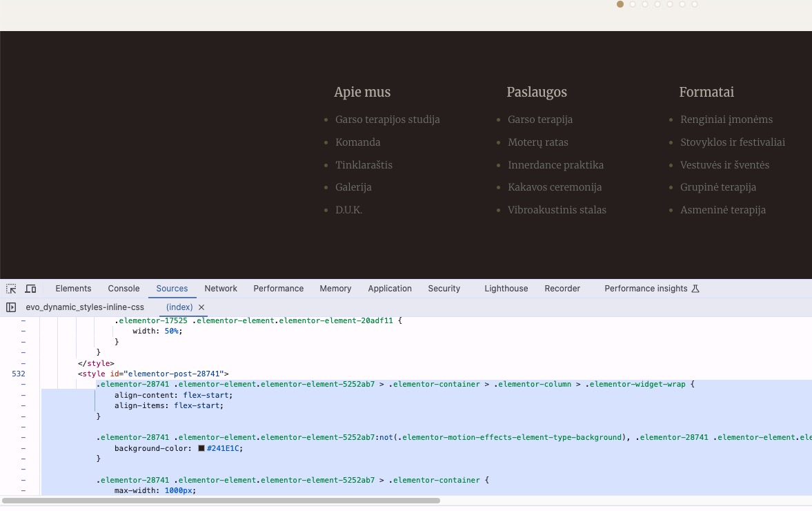
Task: Switch to the Lighthouse tab
Action: tap(506, 289)
